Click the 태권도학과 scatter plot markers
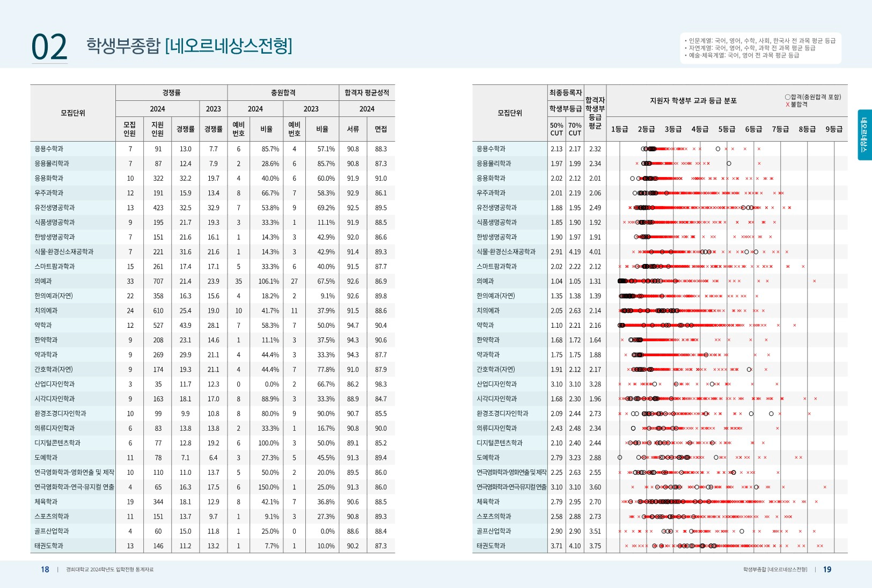Image resolution: width=872 pixels, height=588 pixels. [698, 546]
